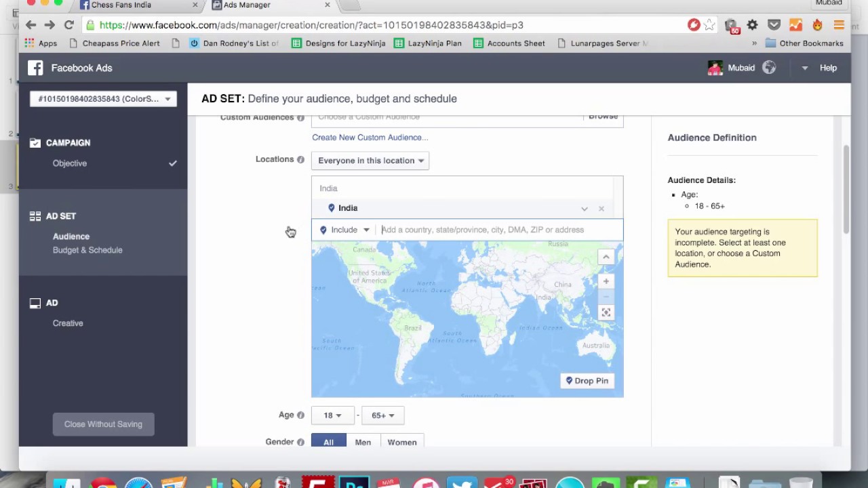This screenshot has height=488, width=868.
Task: Show hidden bookmarks with the double chevron
Action: (x=754, y=43)
